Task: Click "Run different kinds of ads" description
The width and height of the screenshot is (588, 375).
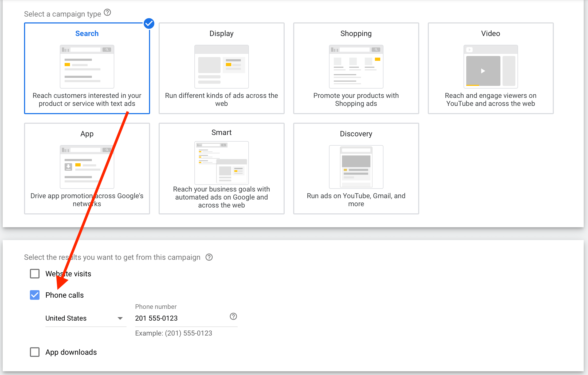Action: 222,99
